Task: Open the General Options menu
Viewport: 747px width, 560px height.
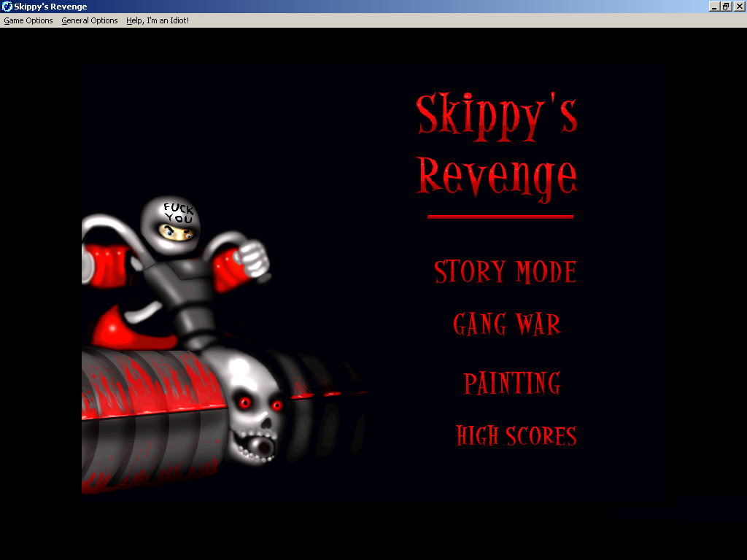Action: (x=90, y=20)
